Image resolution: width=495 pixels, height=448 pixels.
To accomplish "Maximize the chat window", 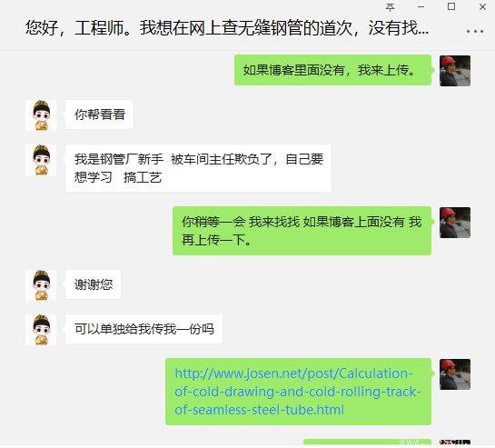I will (451, 6).
